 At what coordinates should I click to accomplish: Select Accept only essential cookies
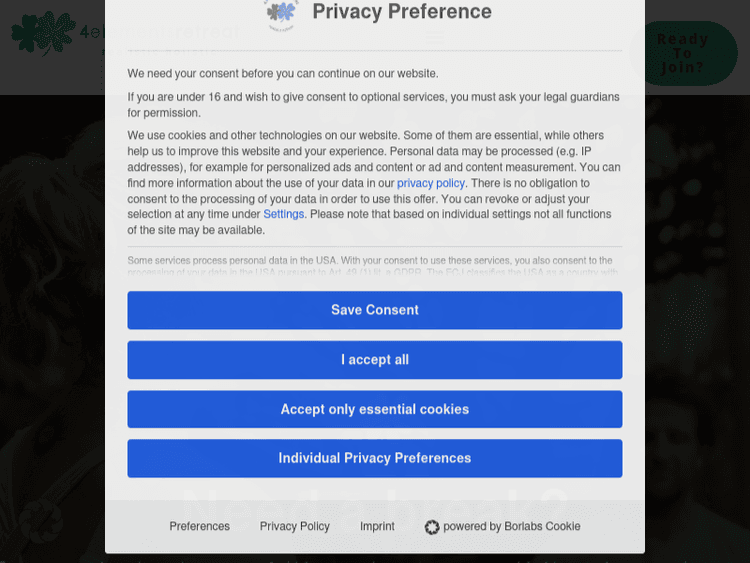[374, 409]
